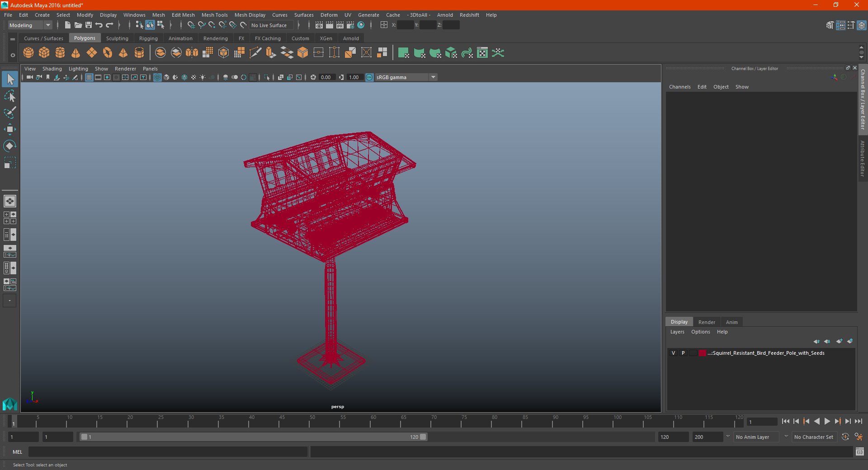
Task: Click the Maya home logo icon
Action: pos(9,404)
